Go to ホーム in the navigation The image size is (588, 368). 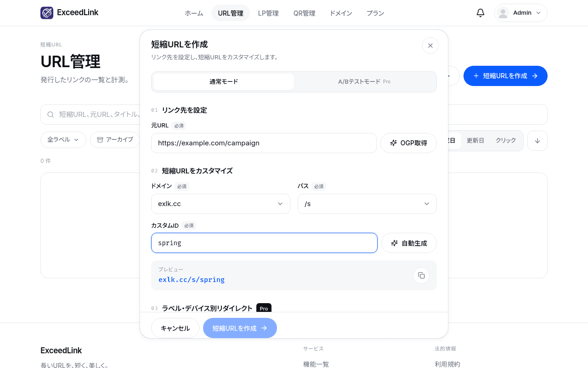click(194, 13)
